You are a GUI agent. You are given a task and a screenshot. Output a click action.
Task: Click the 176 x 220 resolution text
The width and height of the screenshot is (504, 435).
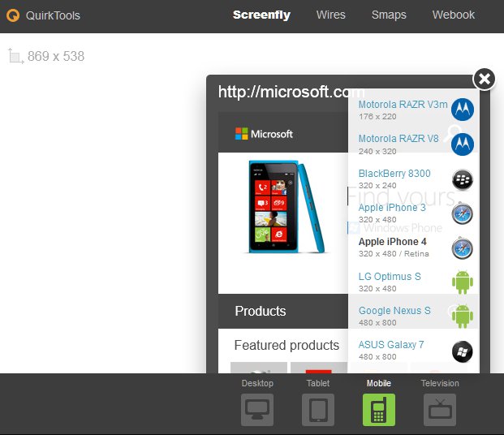click(377, 117)
